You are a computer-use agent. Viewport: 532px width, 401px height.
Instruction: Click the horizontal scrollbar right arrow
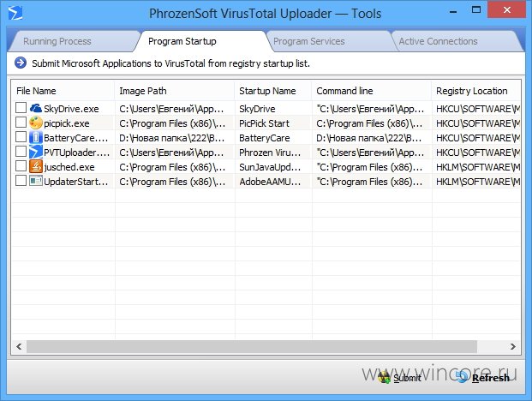[x=512, y=346]
